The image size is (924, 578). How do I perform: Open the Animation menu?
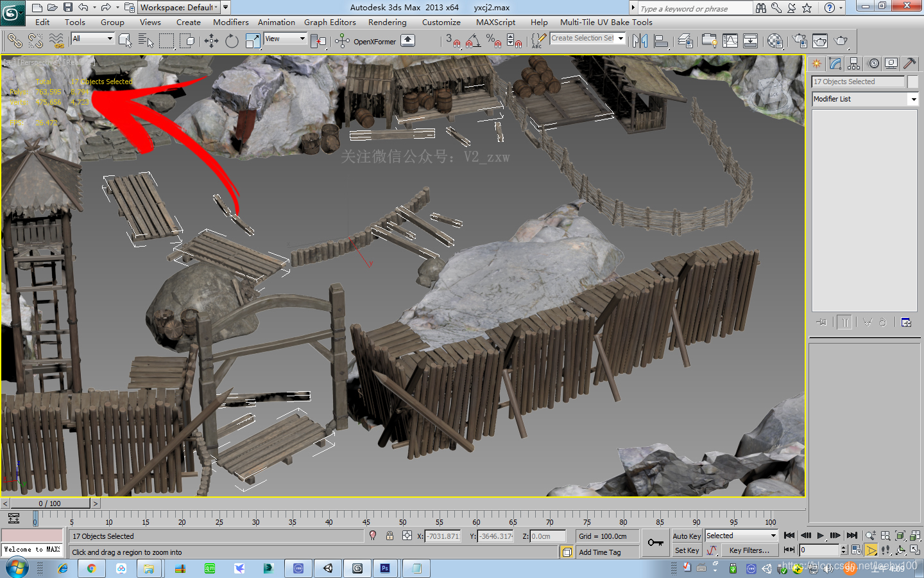point(277,22)
